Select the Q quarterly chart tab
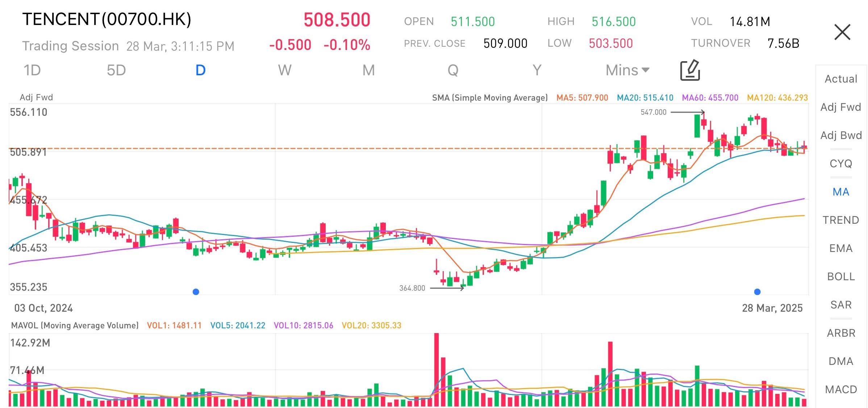868x408 pixels. 453,70
